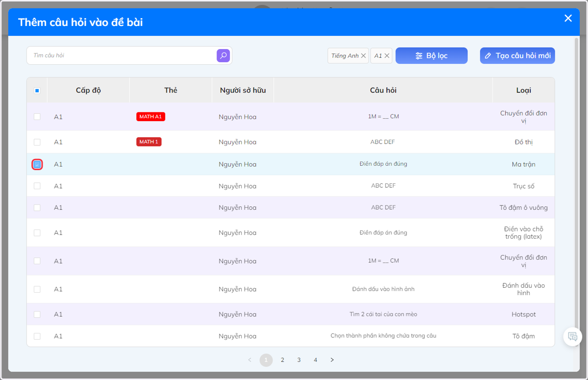Go to page 2

pyautogui.click(x=282, y=360)
